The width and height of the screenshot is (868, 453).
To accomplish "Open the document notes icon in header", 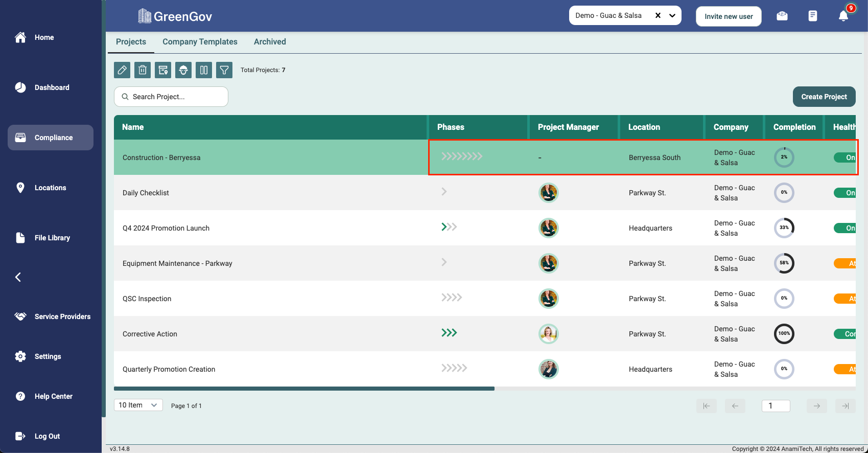I will coord(813,16).
